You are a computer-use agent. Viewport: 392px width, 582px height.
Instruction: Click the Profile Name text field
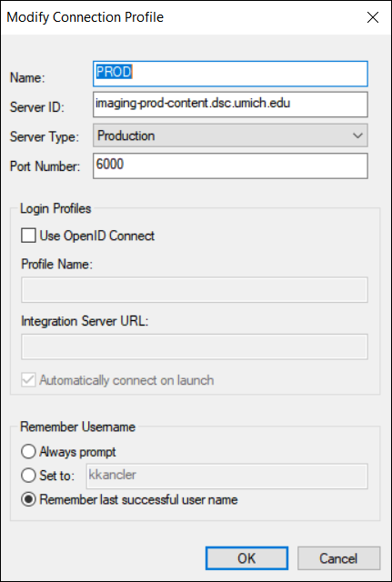(195, 289)
